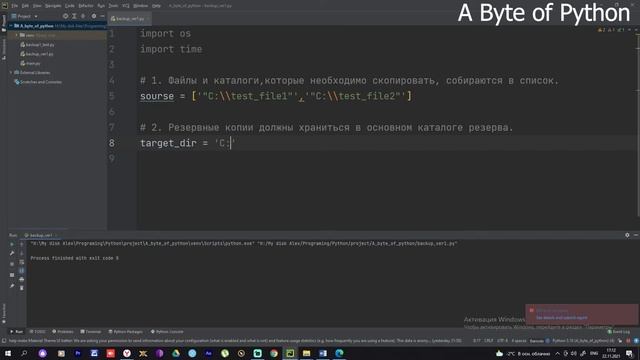This screenshot has height=360, width=640.
Task: Open Project panel gear options
Action: (94, 16)
